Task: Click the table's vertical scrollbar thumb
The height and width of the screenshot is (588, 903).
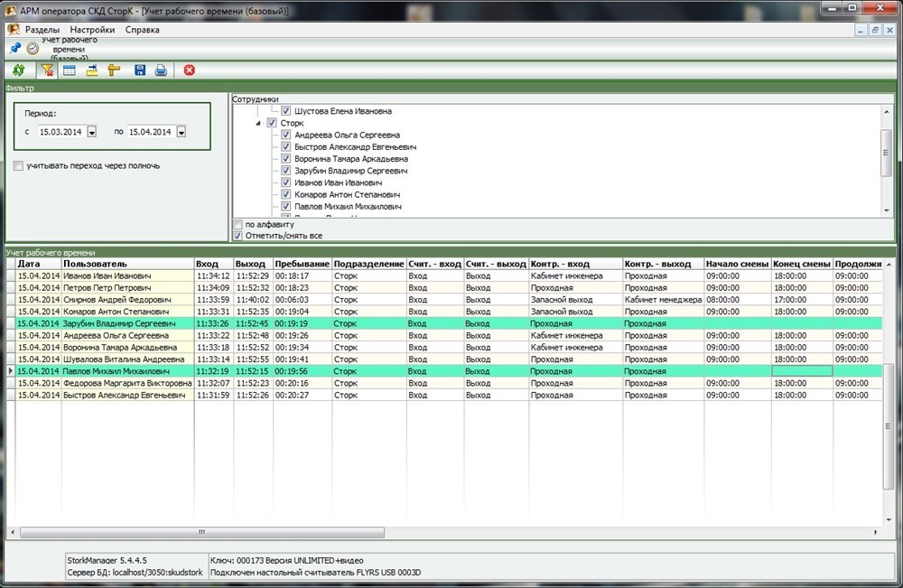Action: [x=888, y=426]
